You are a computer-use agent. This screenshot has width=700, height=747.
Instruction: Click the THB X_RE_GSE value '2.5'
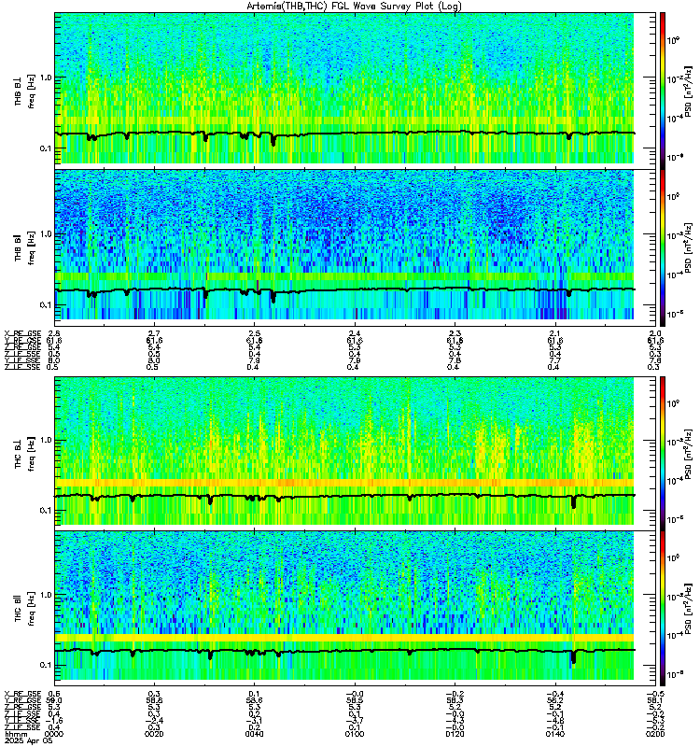point(255,333)
